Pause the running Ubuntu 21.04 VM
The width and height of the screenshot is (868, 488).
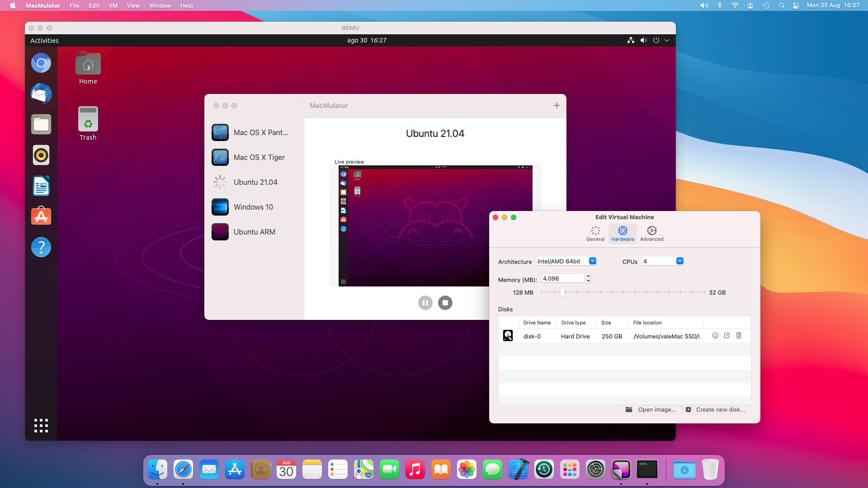click(425, 303)
